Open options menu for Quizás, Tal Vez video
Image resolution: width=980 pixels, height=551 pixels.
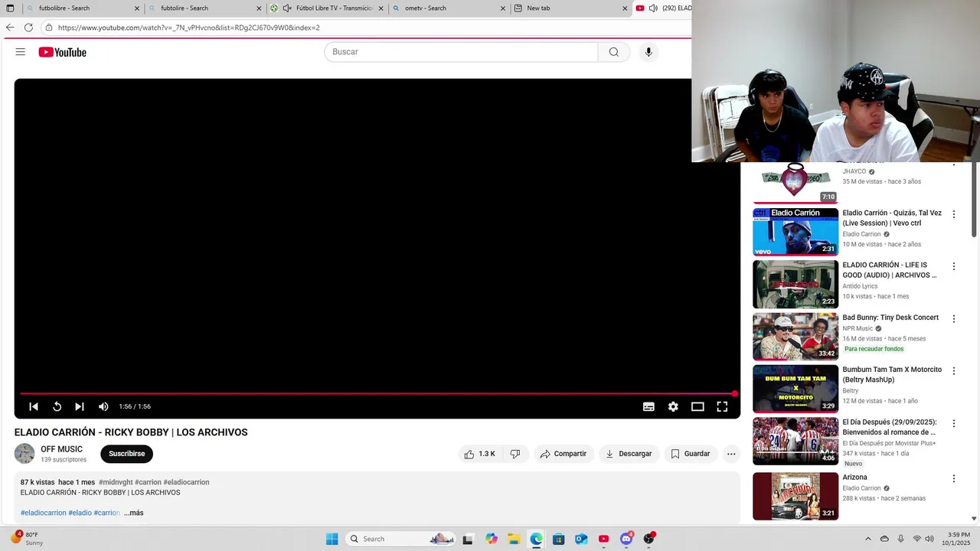pyautogui.click(x=954, y=214)
